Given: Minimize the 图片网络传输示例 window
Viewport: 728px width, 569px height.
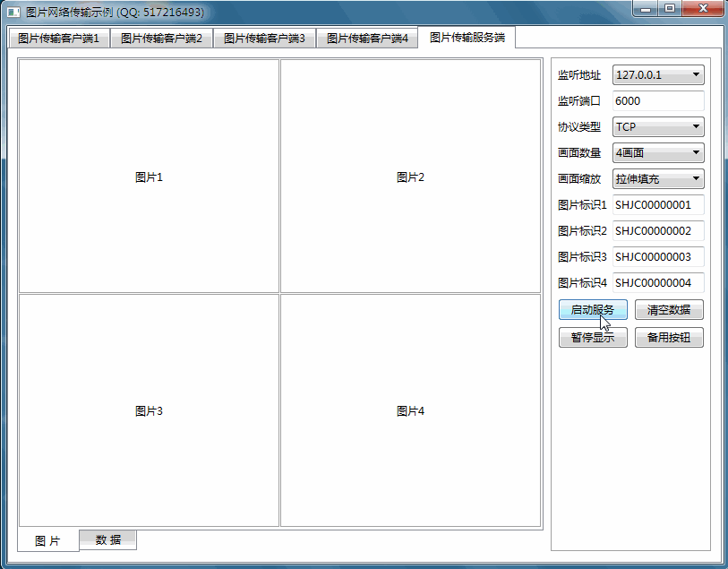Looking at the screenshot, I should pyautogui.click(x=646, y=8).
